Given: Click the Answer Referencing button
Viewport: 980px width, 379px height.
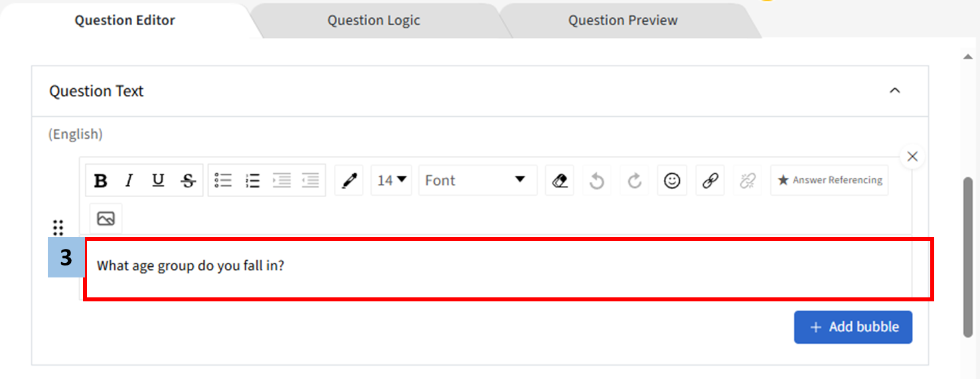Looking at the screenshot, I should click(x=829, y=181).
